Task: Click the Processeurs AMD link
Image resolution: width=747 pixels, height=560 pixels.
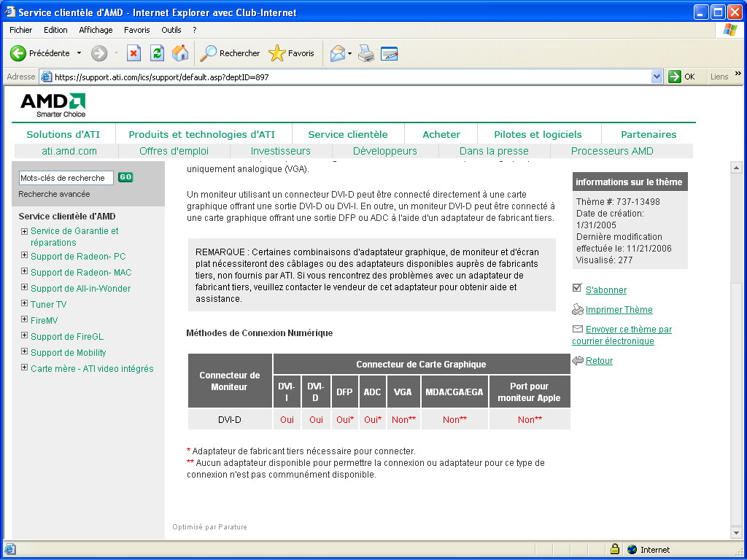Action: click(612, 151)
